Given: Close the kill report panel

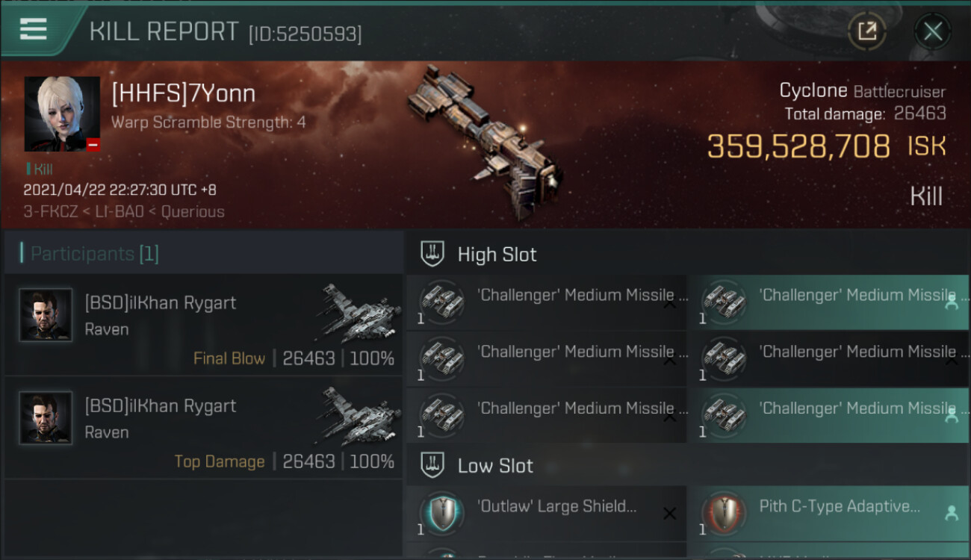Looking at the screenshot, I should [933, 31].
